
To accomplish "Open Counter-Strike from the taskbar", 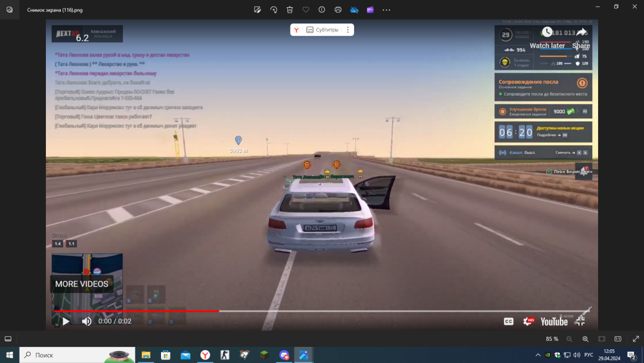I will (225, 355).
